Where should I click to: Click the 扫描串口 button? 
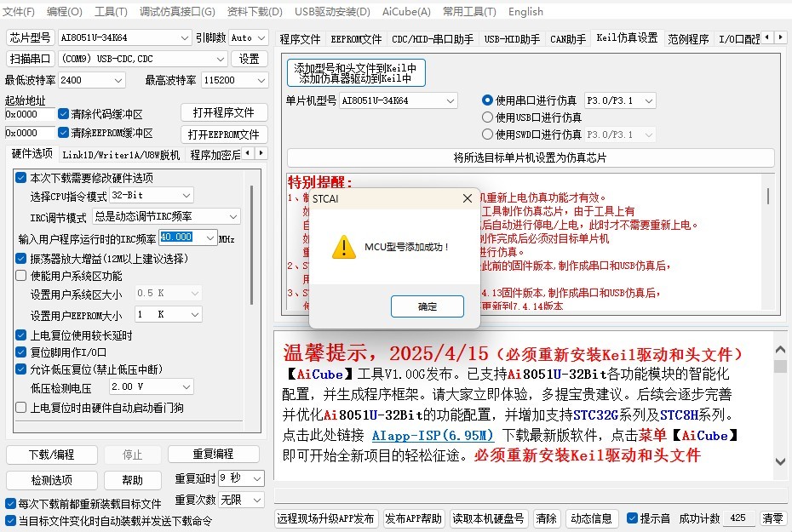30,59
